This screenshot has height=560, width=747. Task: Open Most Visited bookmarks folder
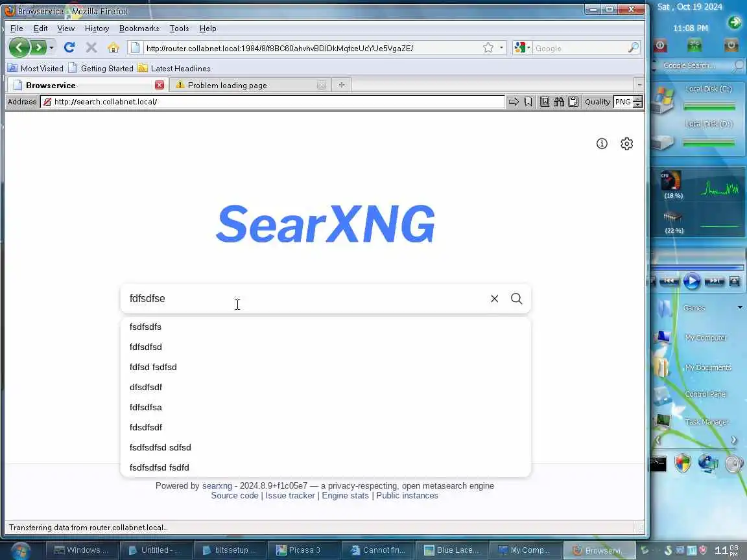click(x=36, y=68)
